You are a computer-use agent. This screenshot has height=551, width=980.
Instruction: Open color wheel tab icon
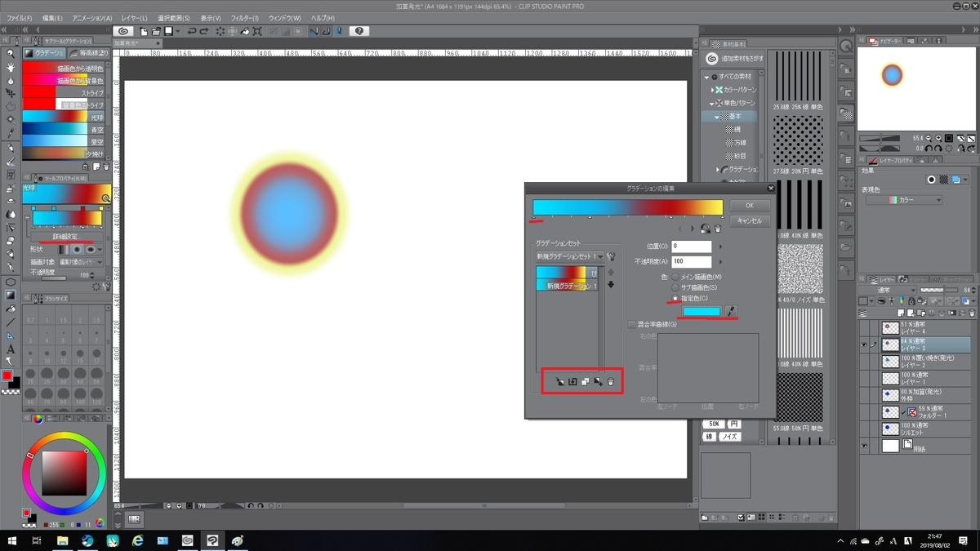tap(38, 420)
